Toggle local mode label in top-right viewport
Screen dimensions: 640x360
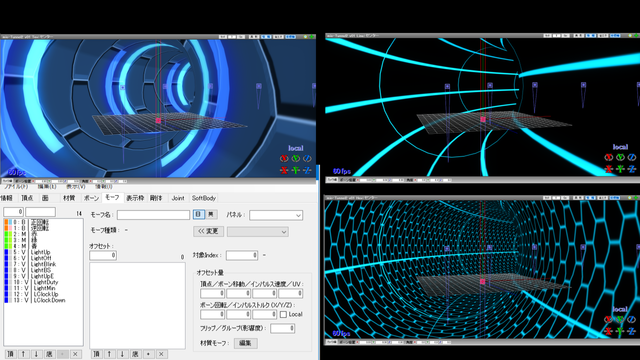tap(620, 147)
